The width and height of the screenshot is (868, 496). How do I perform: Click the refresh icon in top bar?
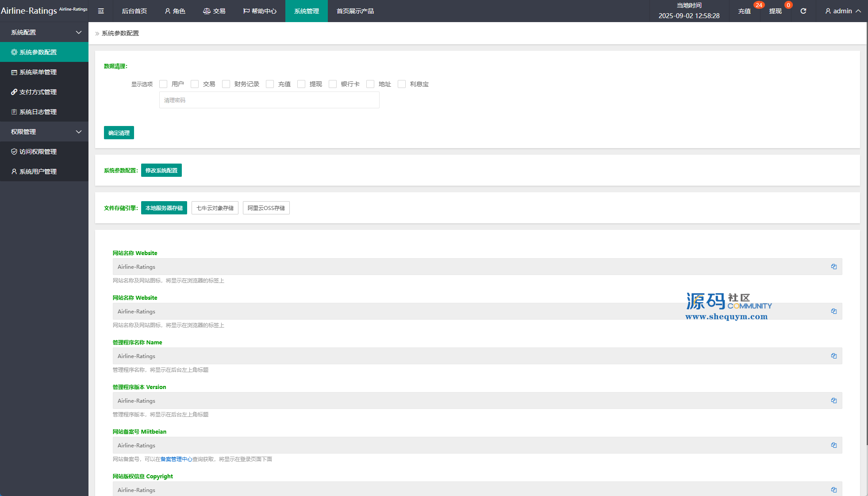(x=803, y=11)
